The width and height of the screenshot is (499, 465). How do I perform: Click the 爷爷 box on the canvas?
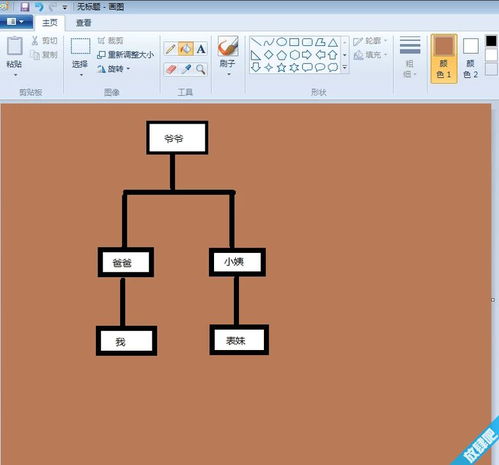177,138
